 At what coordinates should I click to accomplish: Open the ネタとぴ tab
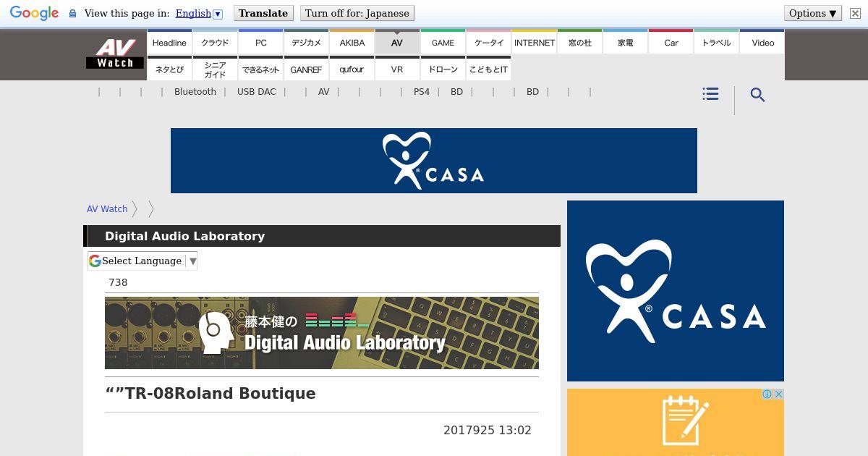tap(169, 69)
